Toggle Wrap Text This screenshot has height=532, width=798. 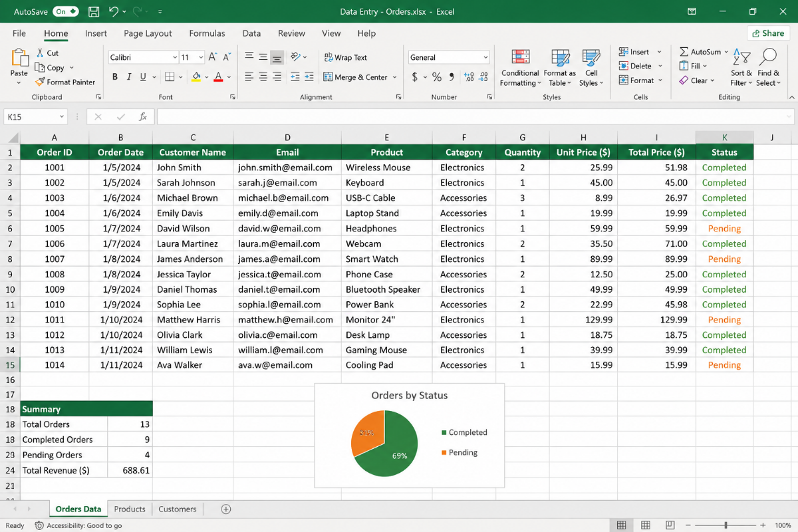tap(345, 58)
